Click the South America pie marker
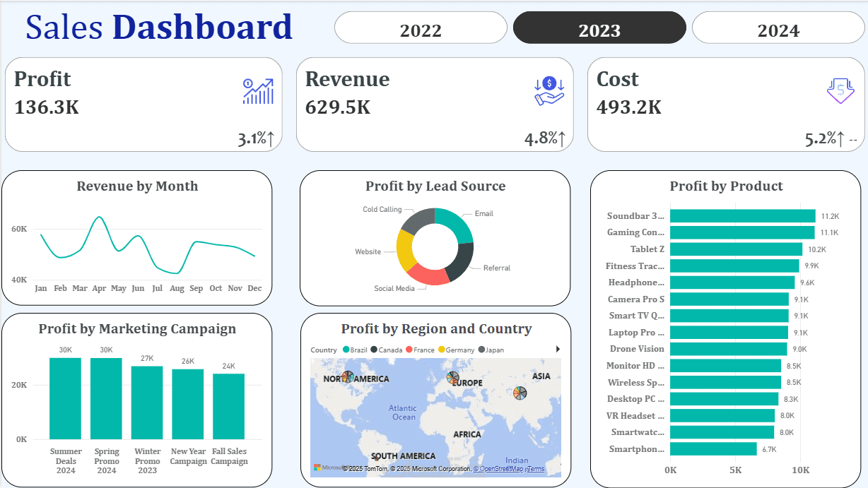Image resolution: width=868 pixels, height=488 pixels. pos(377,458)
